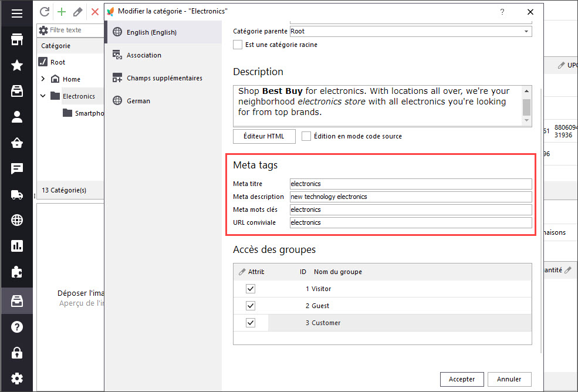Click the description scrollbar down arrow

tap(526, 120)
